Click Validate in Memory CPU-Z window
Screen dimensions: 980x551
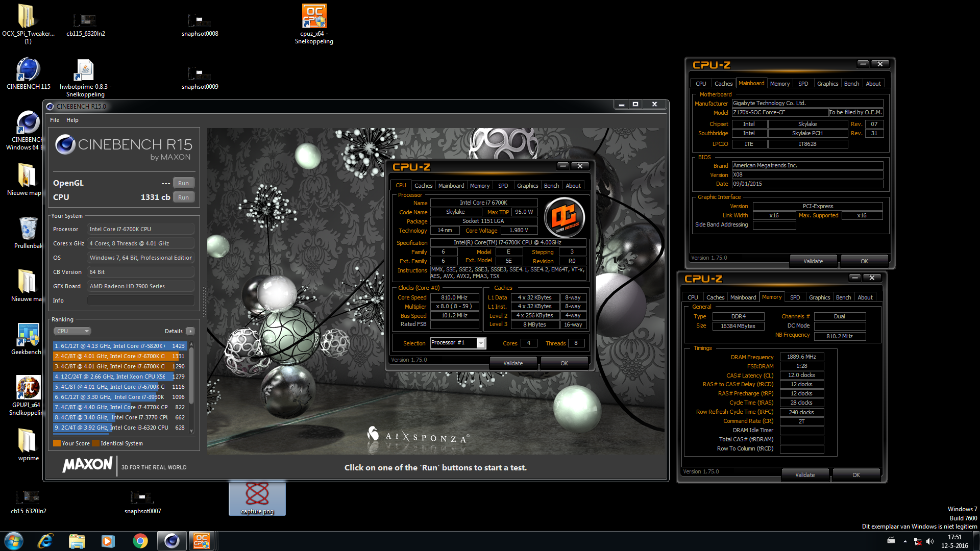(805, 475)
